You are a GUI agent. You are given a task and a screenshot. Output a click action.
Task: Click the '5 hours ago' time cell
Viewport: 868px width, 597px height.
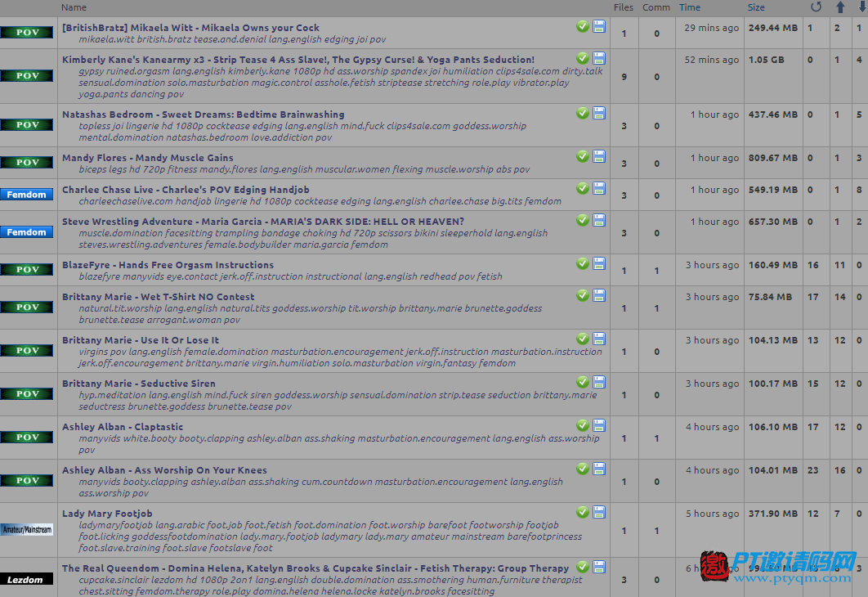click(x=713, y=514)
